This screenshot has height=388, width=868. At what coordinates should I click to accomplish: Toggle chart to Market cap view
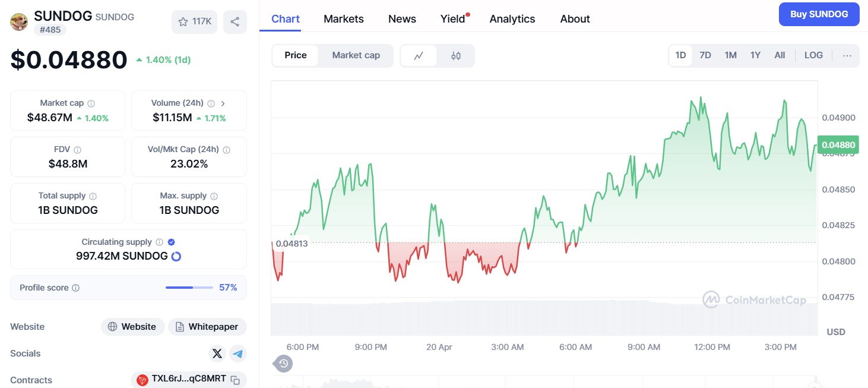coord(356,55)
